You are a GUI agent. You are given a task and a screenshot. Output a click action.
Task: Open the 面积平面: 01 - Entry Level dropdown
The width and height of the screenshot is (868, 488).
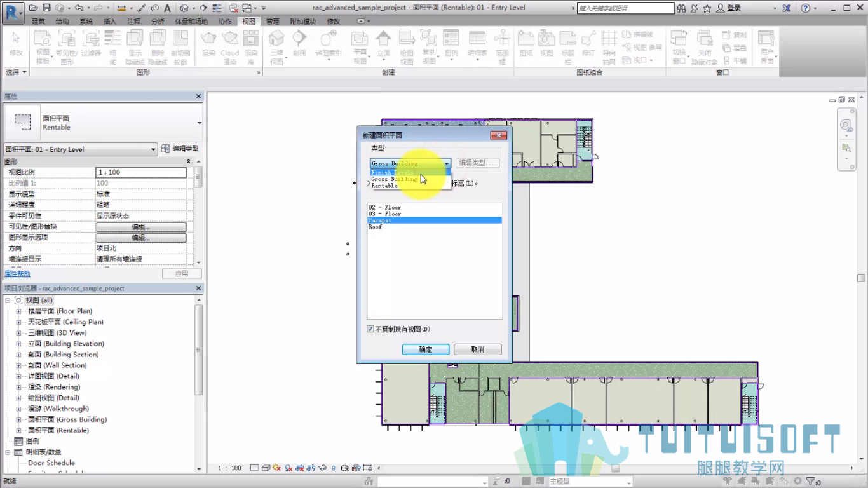tap(81, 149)
